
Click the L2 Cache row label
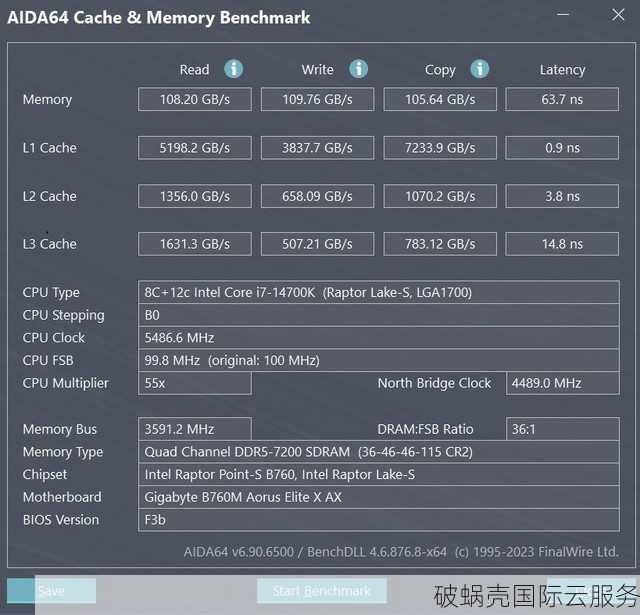click(50, 196)
